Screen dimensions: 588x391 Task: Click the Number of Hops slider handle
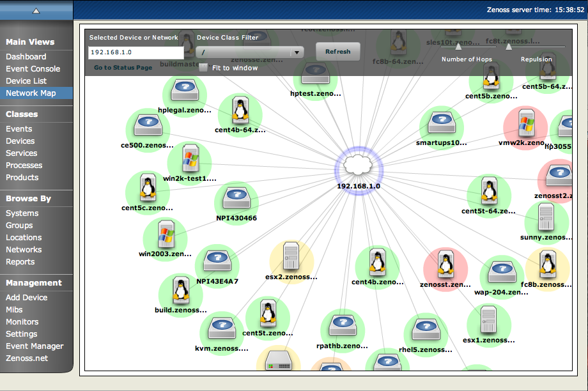(458, 47)
